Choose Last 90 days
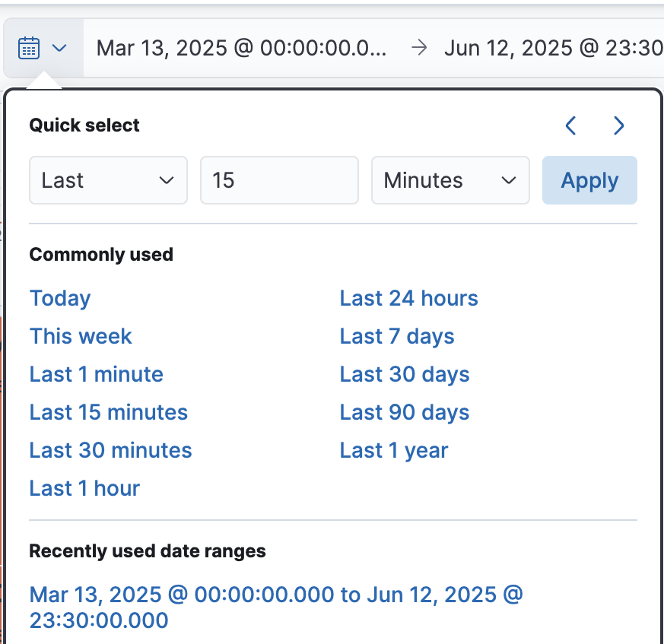Screen dimensions: 664x644 (x=405, y=412)
